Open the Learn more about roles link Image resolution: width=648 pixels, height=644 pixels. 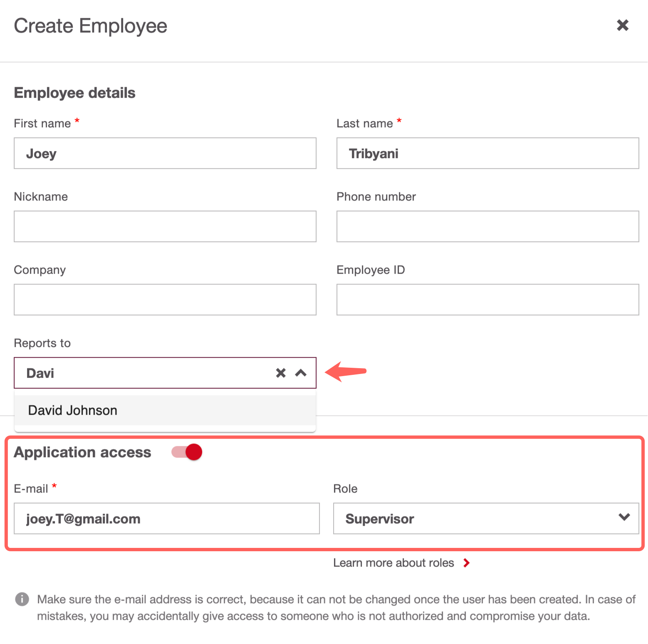coord(393,563)
